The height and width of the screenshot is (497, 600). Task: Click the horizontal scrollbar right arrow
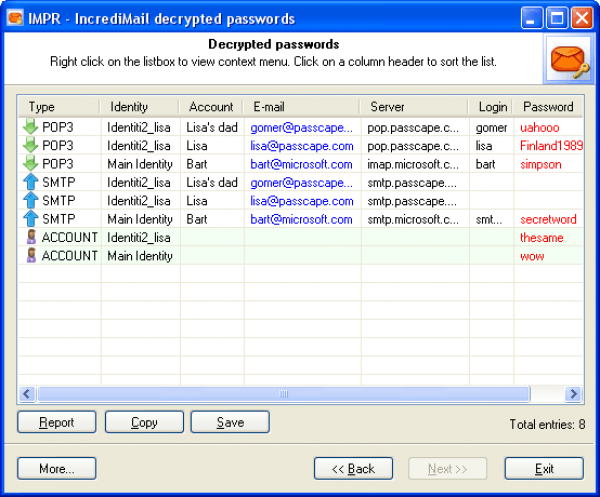(x=574, y=394)
